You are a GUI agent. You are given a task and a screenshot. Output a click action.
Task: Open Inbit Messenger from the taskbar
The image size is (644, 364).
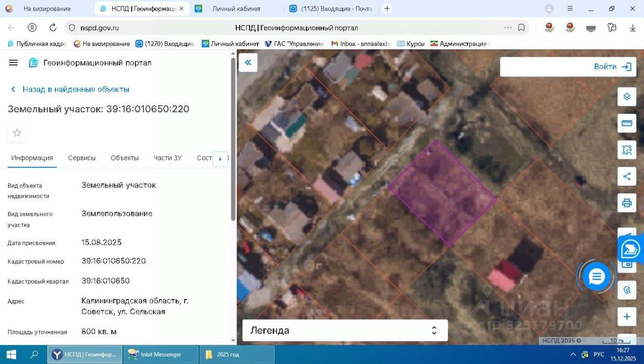tap(161, 354)
